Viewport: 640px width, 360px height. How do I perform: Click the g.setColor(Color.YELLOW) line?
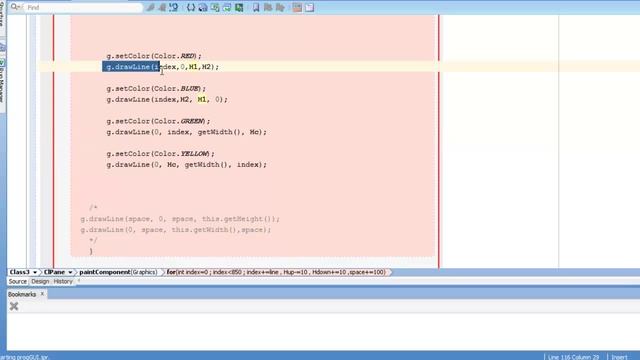coord(160,154)
